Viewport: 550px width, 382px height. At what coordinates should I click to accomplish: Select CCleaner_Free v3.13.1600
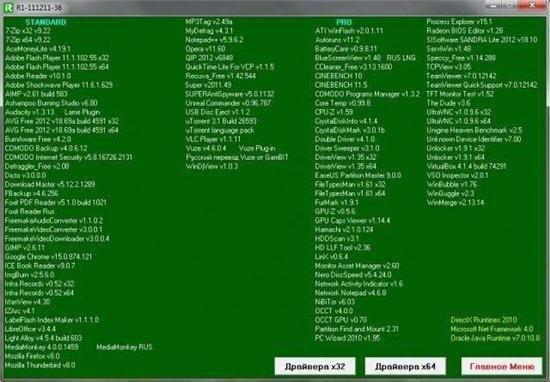pos(354,67)
